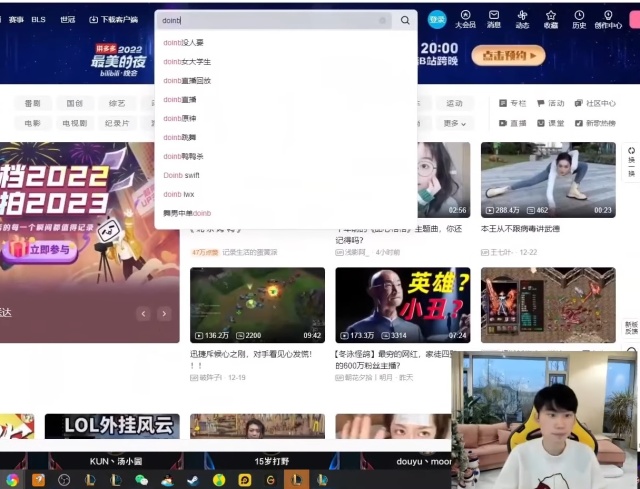Open 英雄?小丑? video thumbnail
The image size is (640, 489).
point(402,305)
